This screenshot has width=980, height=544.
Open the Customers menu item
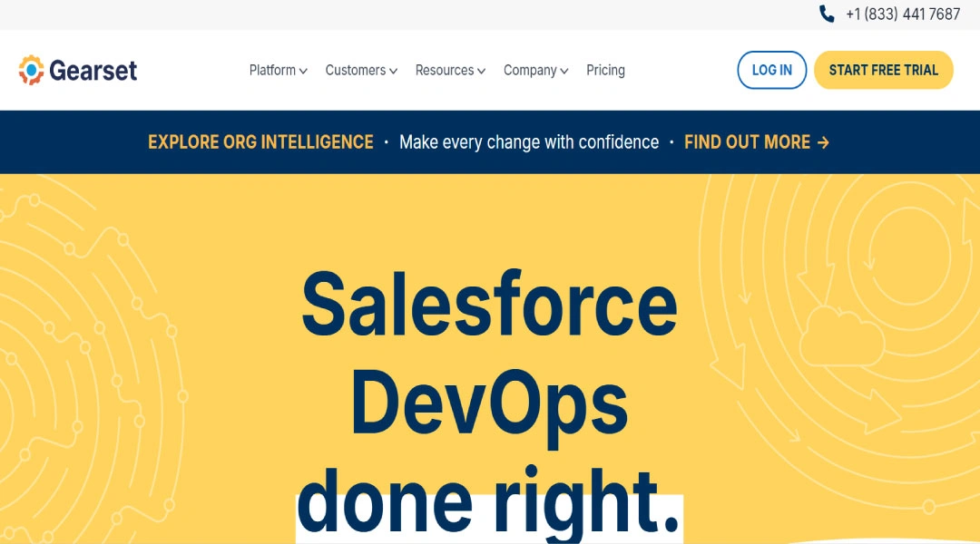coord(355,70)
